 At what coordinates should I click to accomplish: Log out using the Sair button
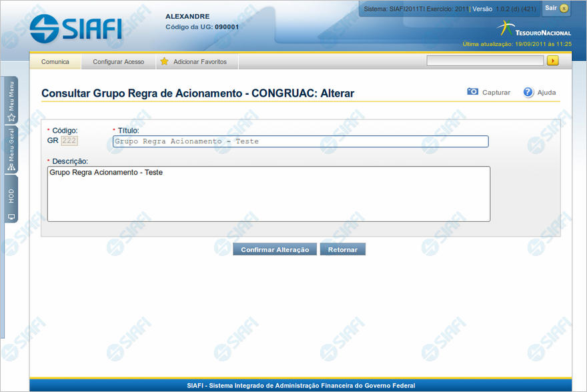click(556, 8)
